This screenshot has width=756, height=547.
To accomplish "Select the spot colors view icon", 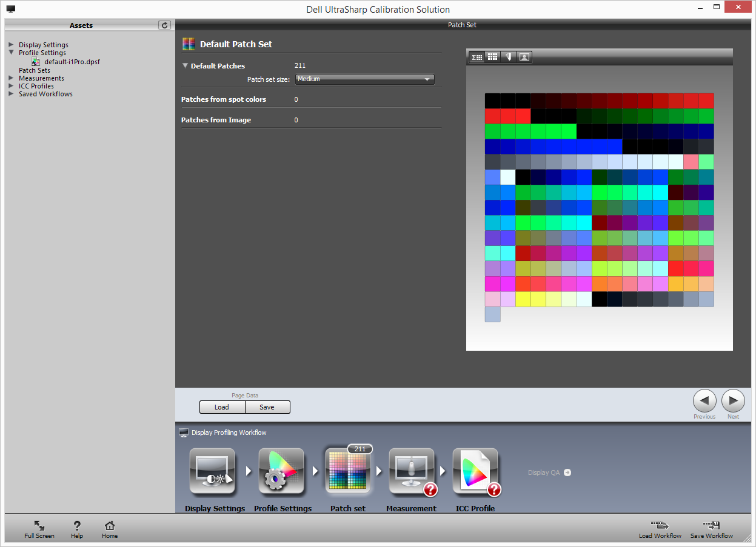I will click(509, 57).
